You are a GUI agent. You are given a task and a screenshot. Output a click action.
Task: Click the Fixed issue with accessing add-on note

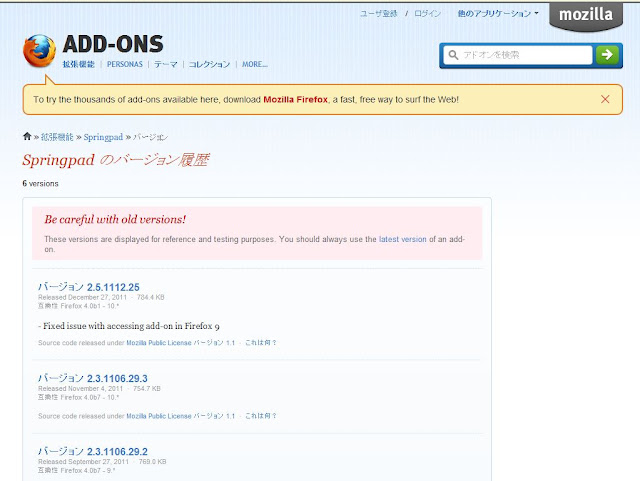129,326
